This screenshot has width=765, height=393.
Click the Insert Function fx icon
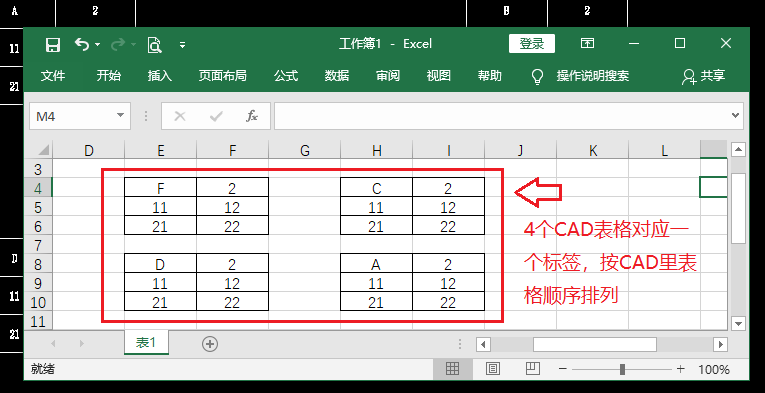click(x=252, y=116)
